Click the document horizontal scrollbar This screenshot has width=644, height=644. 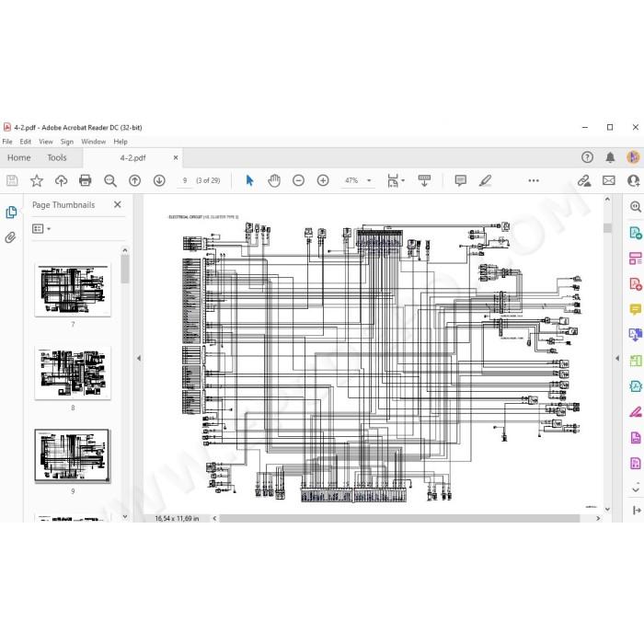(x=399, y=518)
